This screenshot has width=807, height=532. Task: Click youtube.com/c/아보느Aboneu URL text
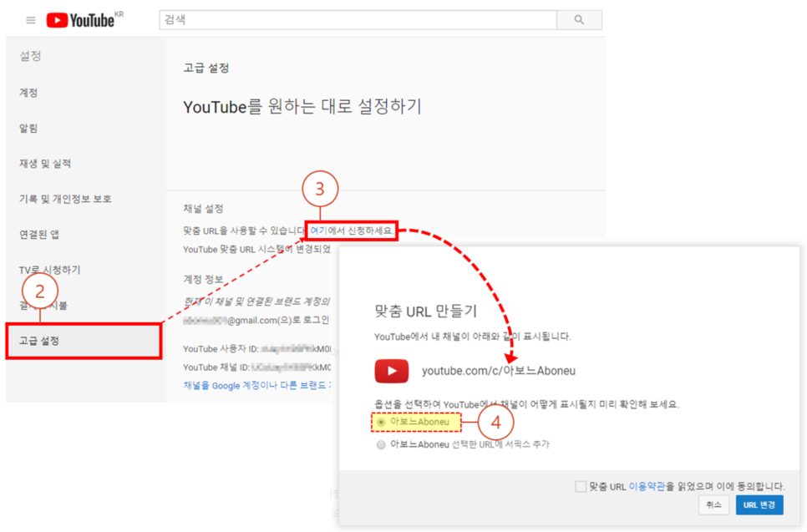tap(499, 371)
